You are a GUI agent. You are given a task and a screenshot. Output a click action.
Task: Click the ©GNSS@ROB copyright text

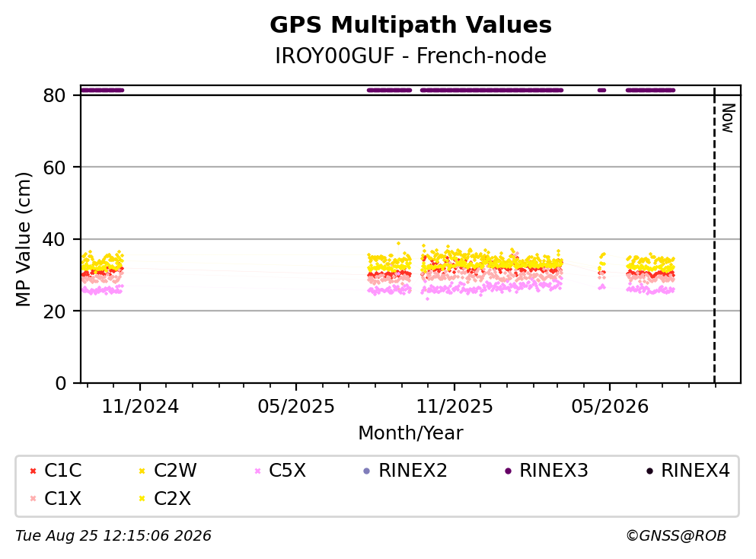676,536
